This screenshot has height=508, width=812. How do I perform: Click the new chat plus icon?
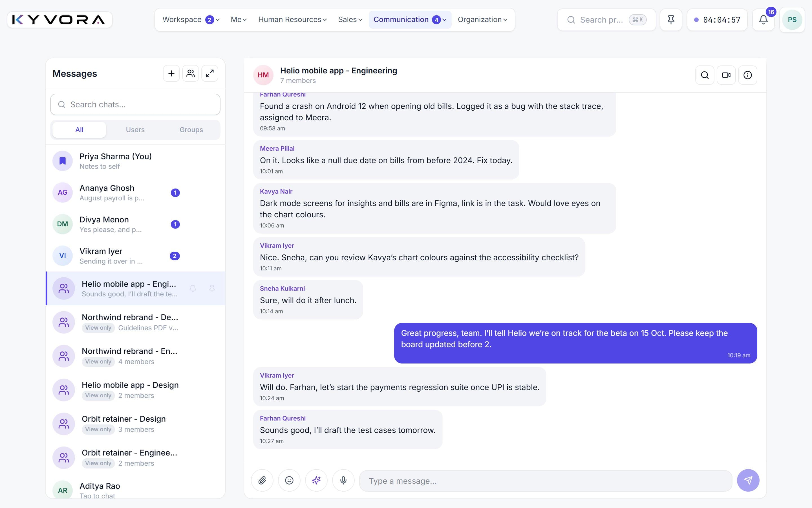(171, 74)
